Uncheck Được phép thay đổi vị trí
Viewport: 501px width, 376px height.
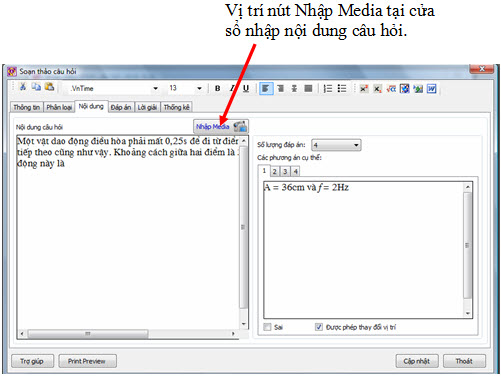coord(319,327)
